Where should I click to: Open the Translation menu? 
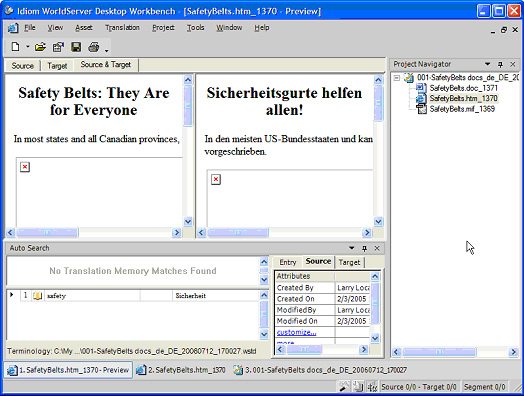[x=122, y=28]
